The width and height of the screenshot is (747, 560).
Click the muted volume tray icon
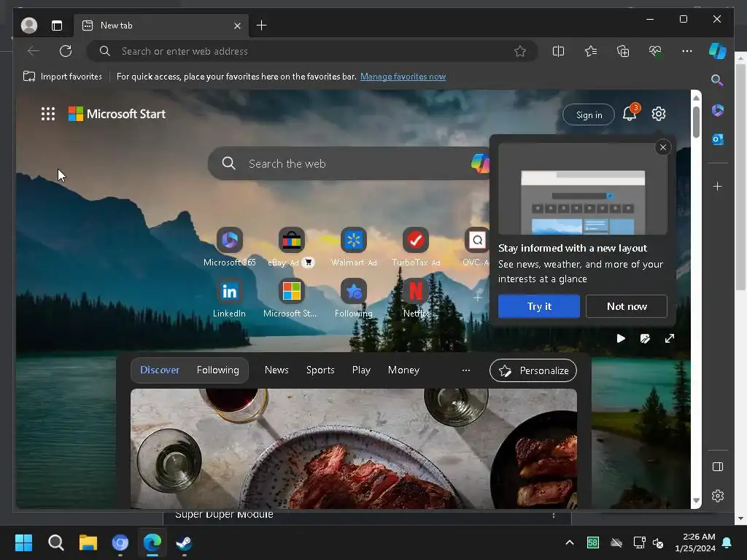click(657, 542)
